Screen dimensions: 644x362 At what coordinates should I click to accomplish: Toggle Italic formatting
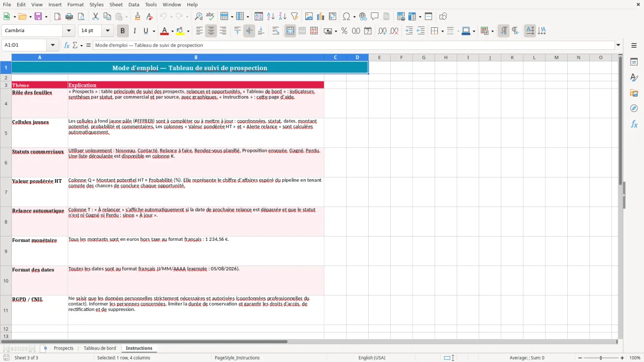134,31
